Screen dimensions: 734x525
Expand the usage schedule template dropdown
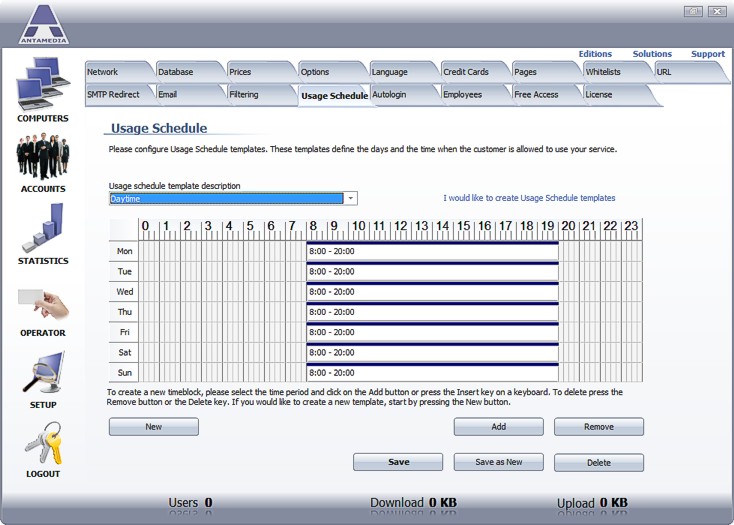pyautogui.click(x=350, y=198)
